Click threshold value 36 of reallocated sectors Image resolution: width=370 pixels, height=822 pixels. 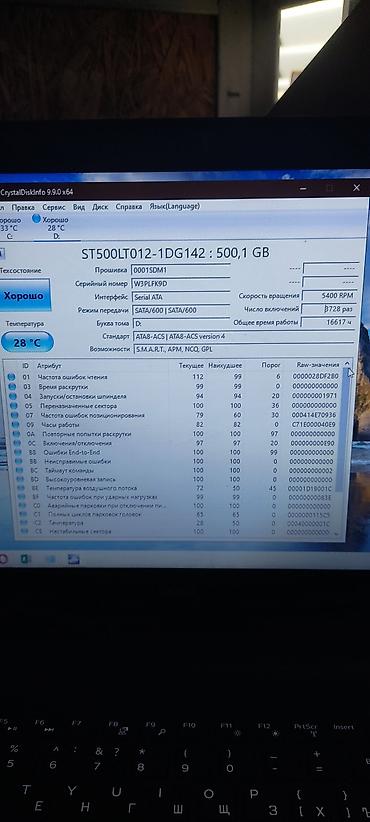[275, 405]
